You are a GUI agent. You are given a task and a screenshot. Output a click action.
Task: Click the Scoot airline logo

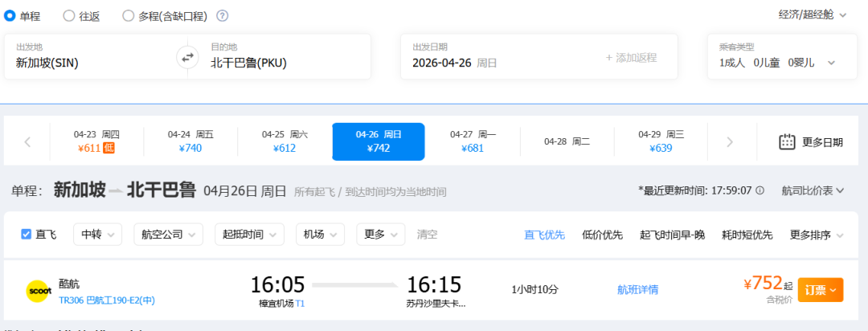38,290
